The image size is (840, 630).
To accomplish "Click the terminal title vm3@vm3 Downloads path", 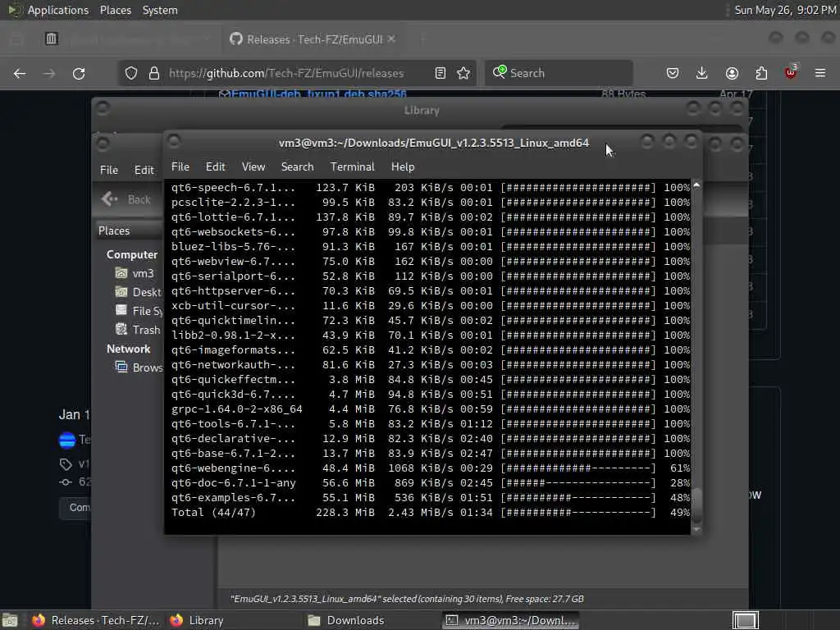I will point(433,143).
